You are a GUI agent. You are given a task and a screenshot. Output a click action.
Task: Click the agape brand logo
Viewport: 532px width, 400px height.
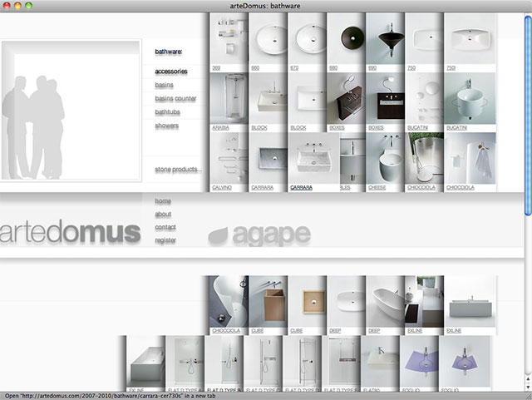click(259, 235)
